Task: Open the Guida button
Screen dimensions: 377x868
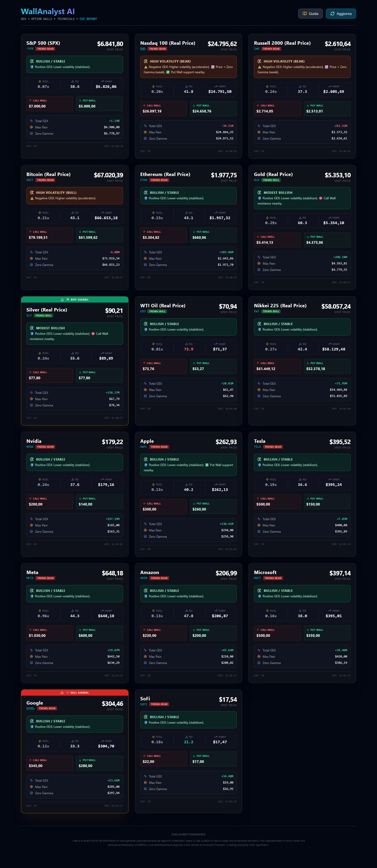Action: tap(310, 14)
